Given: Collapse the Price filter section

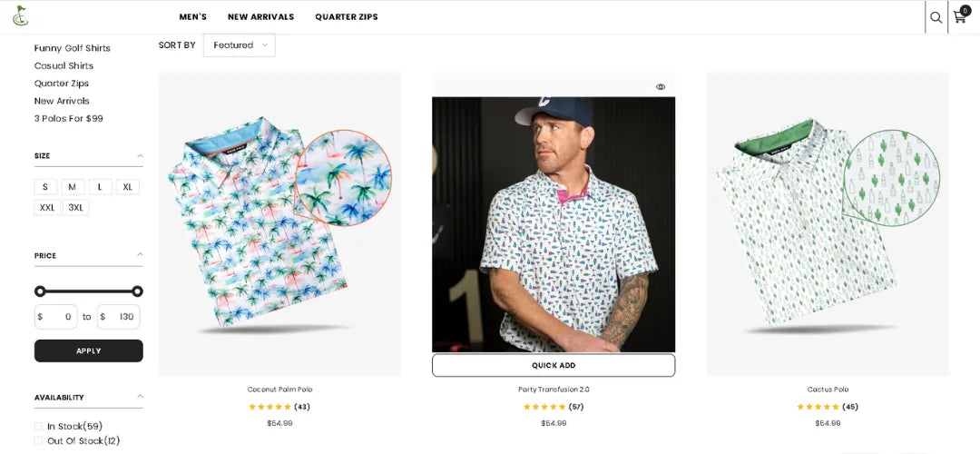Looking at the screenshot, I should 140,255.
